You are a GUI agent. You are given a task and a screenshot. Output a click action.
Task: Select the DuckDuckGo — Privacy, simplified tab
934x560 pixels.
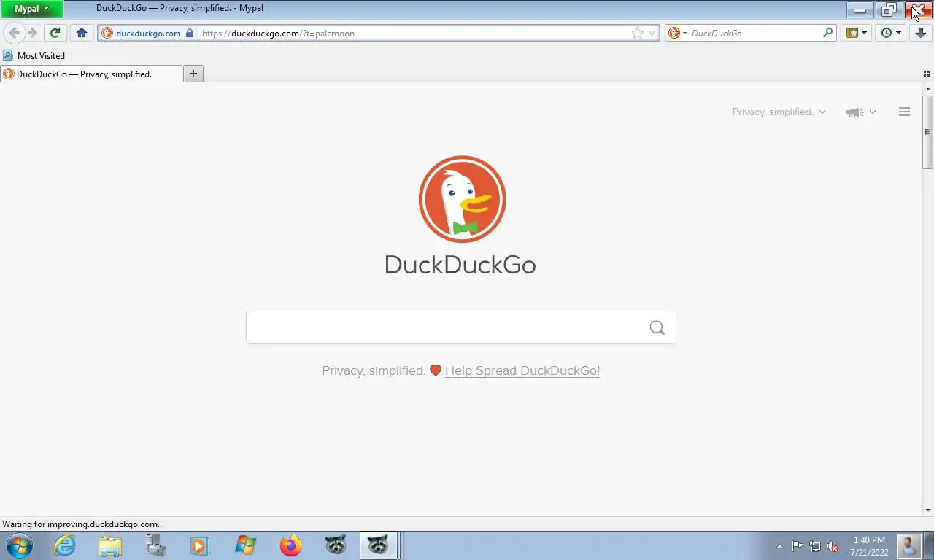tap(91, 74)
